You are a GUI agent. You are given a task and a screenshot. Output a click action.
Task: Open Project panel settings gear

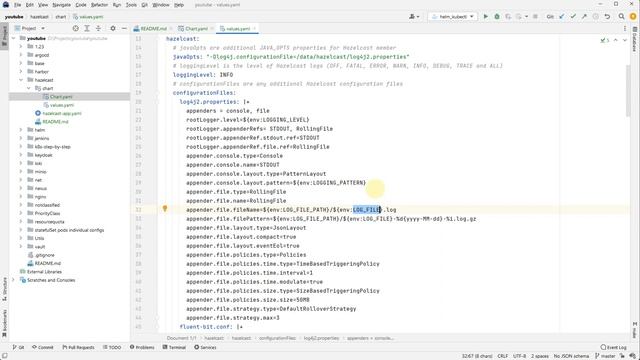click(113, 28)
